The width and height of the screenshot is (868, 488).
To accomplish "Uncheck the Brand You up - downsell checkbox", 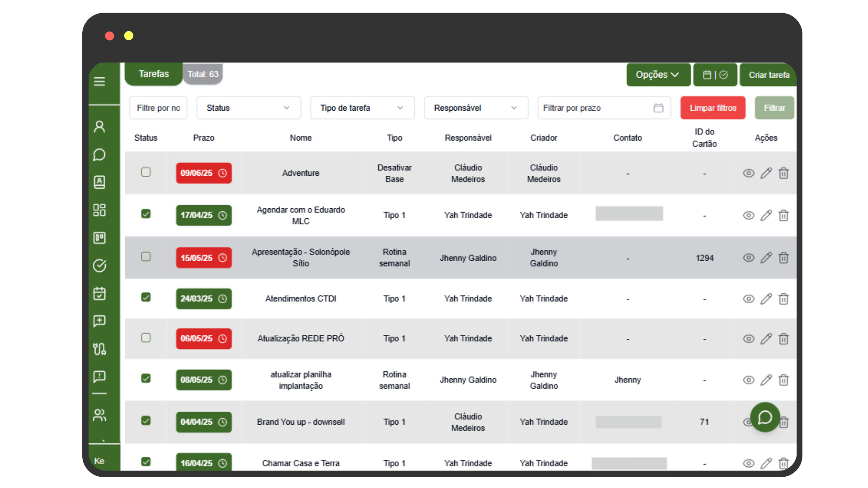I will (x=146, y=421).
